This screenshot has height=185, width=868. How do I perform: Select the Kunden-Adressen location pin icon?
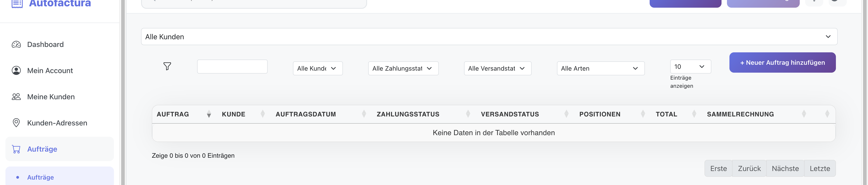(16, 123)
